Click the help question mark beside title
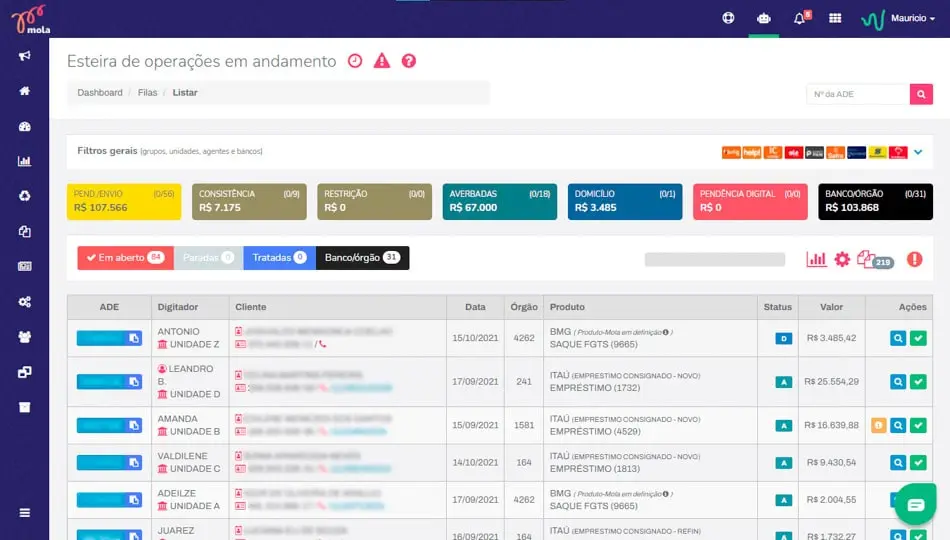 (408, 61)
